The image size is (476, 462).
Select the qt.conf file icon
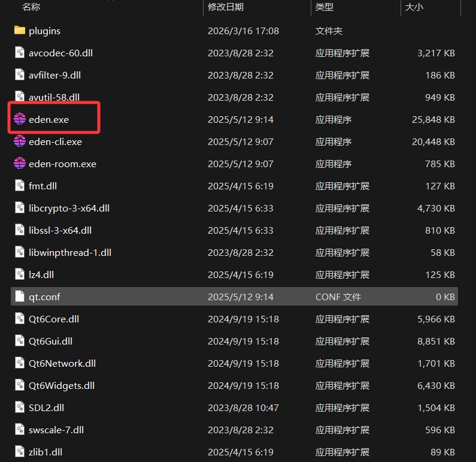click(20, 297)
